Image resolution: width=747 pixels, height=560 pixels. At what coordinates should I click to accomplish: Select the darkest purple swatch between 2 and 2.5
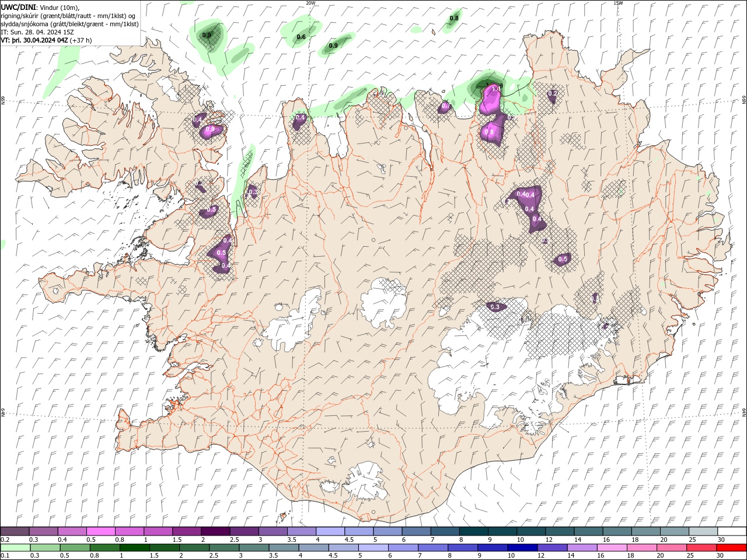click(x=215, y=531)
